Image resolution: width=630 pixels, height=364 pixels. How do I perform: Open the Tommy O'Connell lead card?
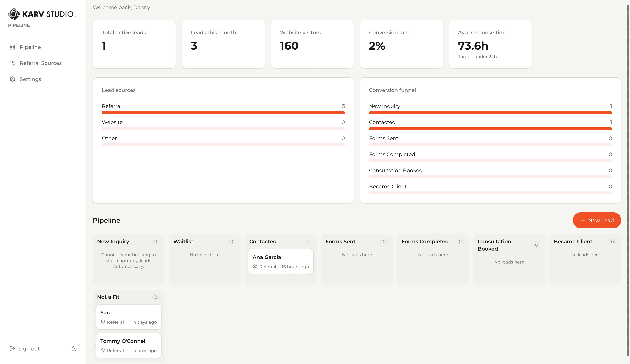pyautogui.click(x=128, y=345)
